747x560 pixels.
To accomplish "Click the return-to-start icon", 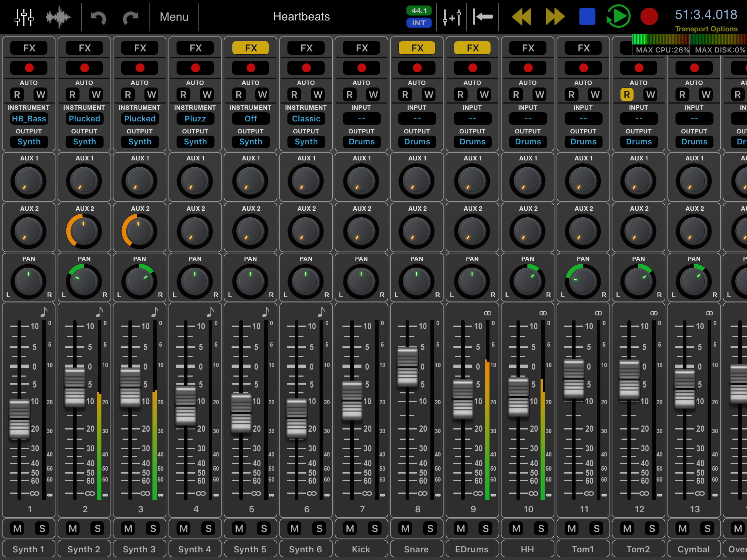I will coord(483,17).
